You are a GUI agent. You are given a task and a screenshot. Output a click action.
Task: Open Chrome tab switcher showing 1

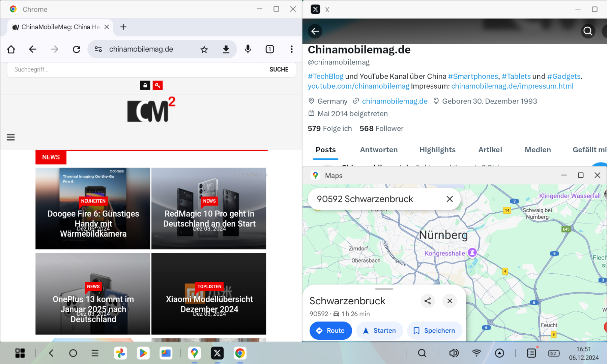pos(270,49)
